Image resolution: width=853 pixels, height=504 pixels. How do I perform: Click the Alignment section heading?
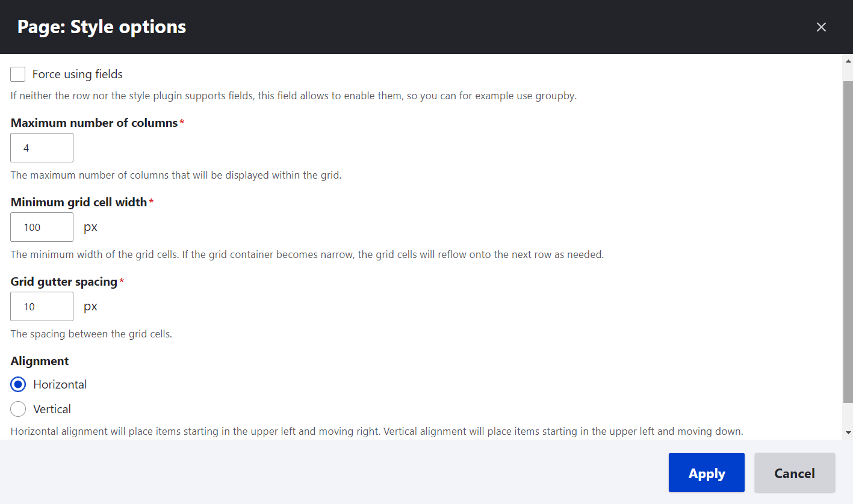coord(39,361)
